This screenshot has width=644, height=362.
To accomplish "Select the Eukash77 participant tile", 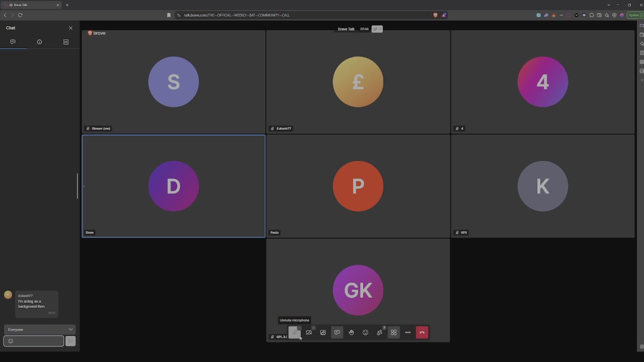I will coord(358,81).
